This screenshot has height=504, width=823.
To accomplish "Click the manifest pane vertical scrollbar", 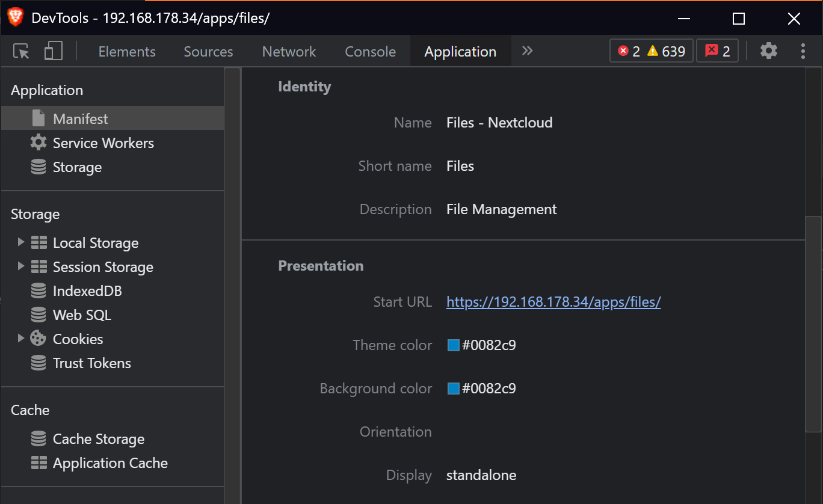I will click(813, 324).
